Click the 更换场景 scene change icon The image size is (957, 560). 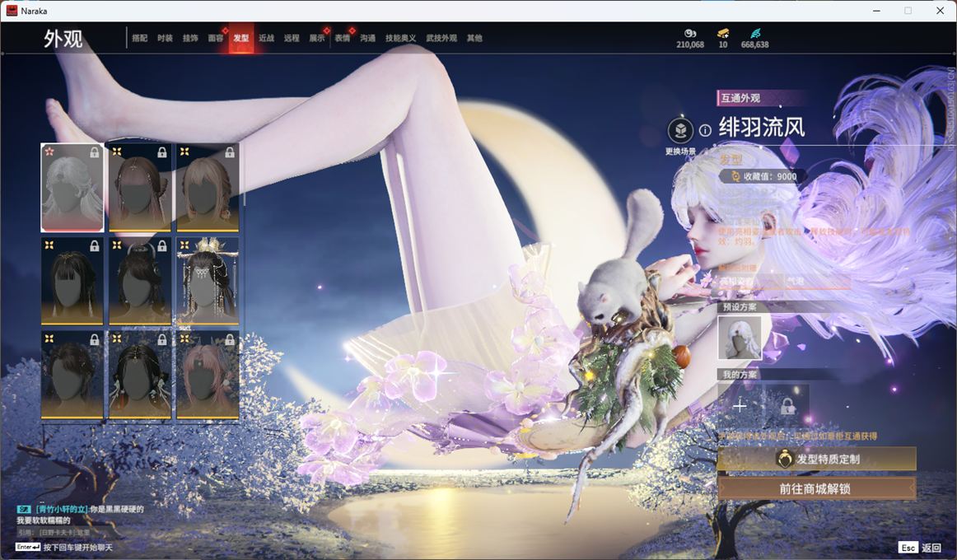click(x=680, y=131)
